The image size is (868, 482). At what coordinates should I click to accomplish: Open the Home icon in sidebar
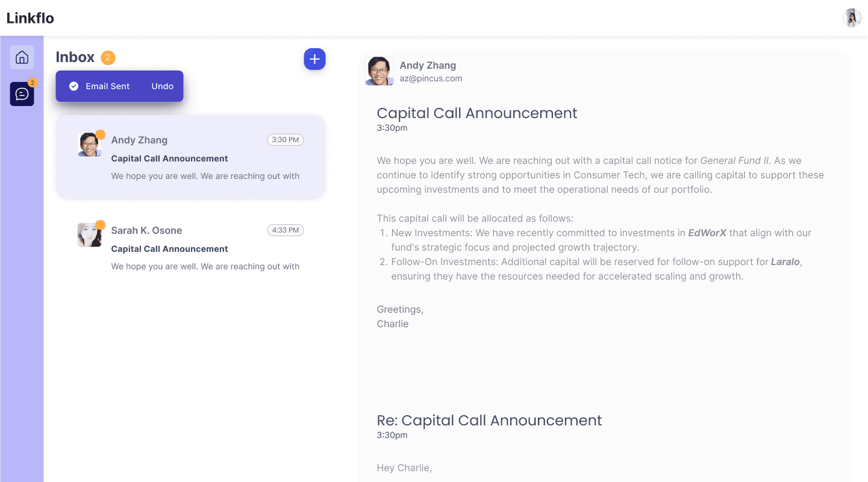click(22, 57)
